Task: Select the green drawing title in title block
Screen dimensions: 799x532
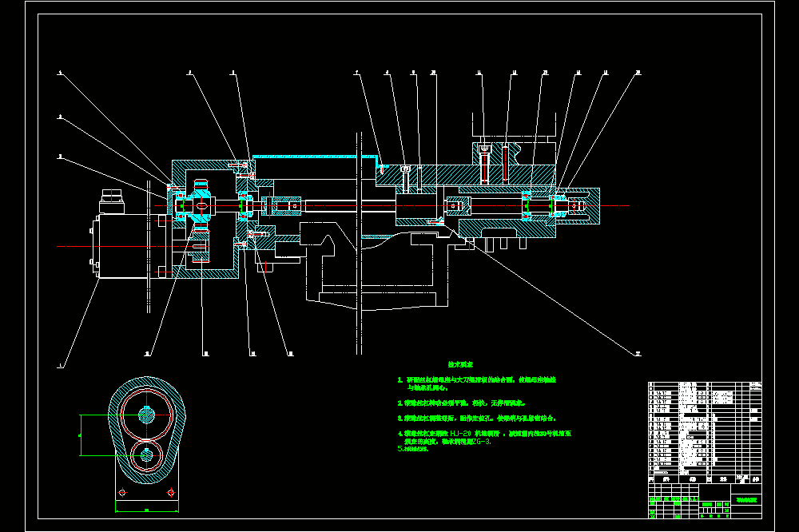Action: [x=746, y=500]
